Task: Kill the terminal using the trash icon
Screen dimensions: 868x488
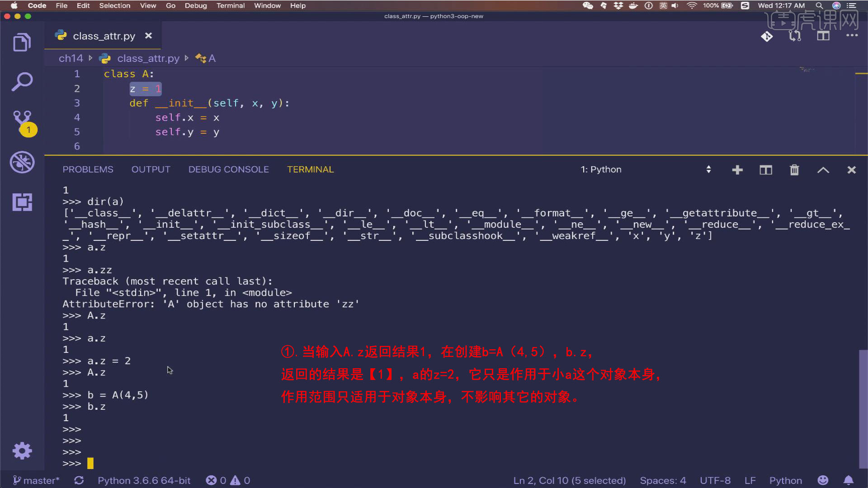Action: pos(794,170)
